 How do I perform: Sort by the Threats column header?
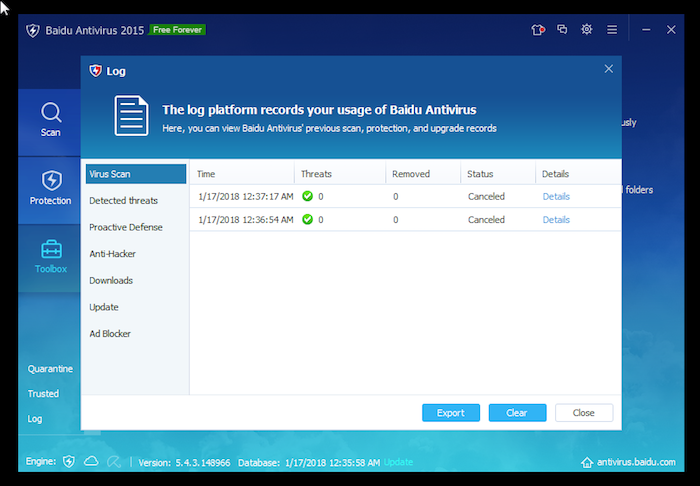[340, 174]
